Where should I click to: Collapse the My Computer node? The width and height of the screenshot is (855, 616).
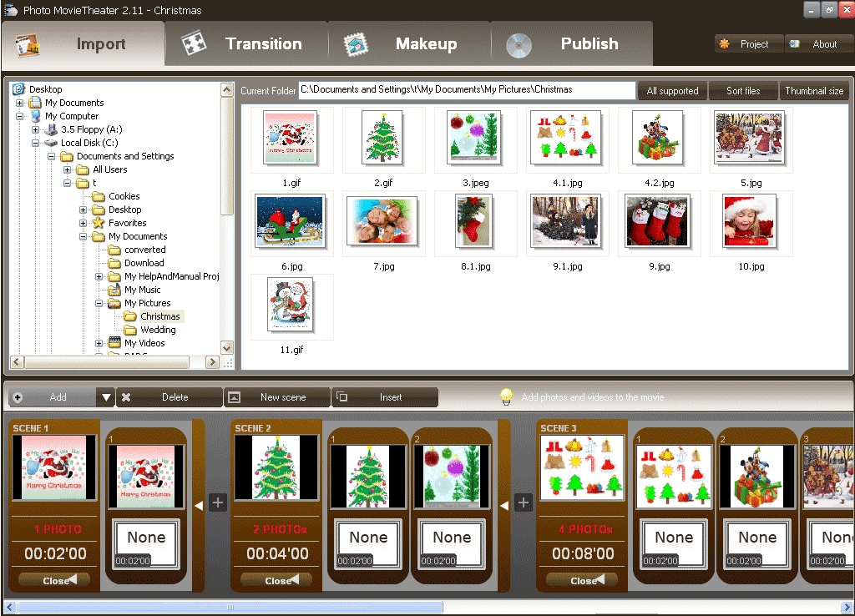click(x=20, y=116)
